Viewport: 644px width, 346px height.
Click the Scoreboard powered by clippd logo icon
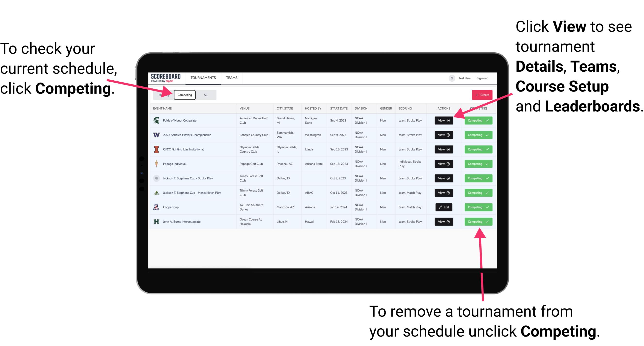[x=167, y=78]
